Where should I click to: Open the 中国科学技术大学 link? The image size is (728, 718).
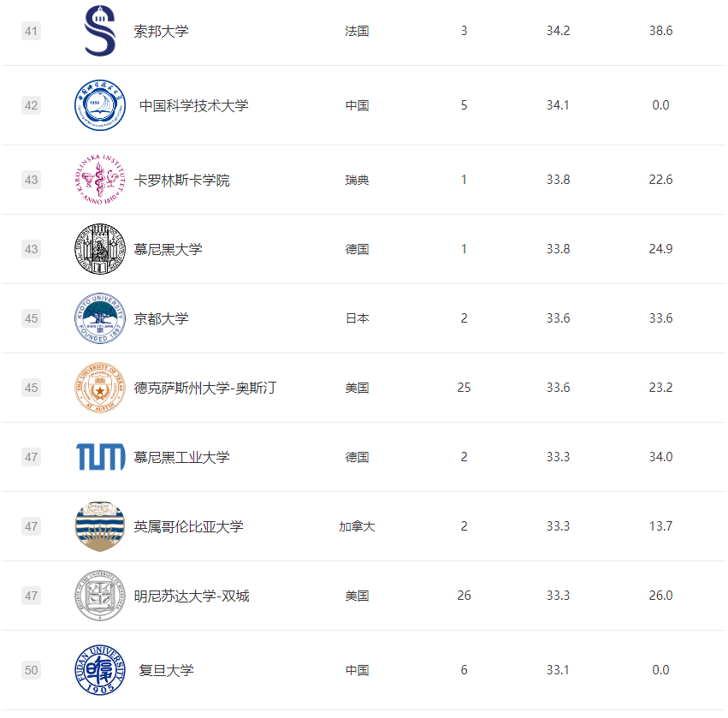click(x=193, y=105)
